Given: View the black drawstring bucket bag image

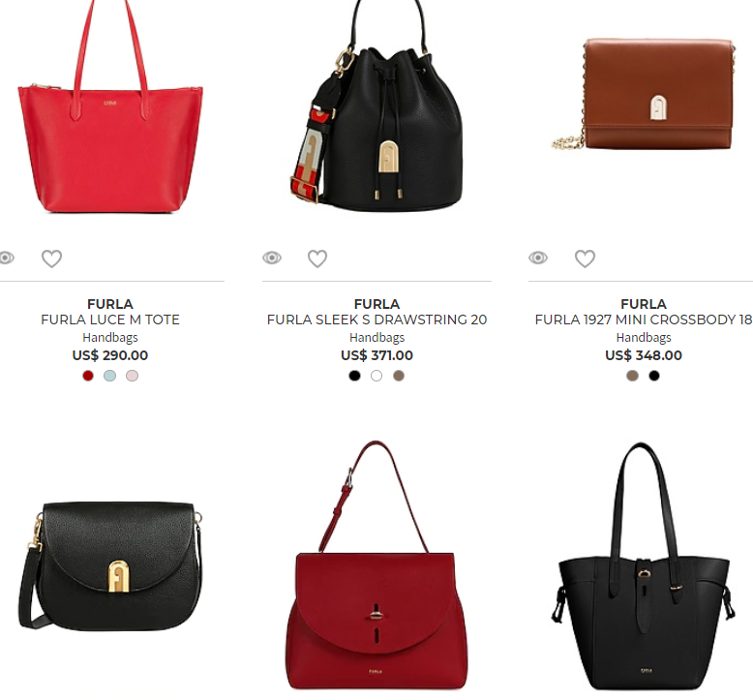Looking at the screenshot, I should (376, 106).
